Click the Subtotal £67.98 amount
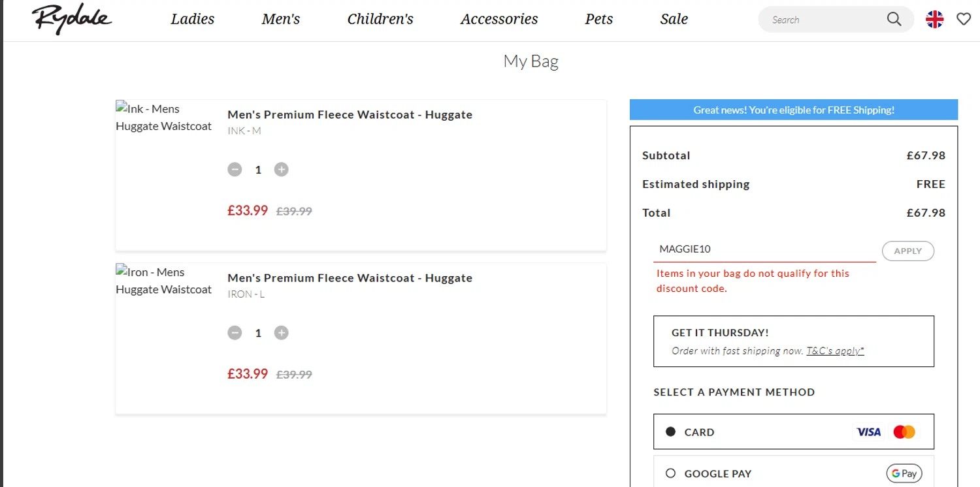 click(926, 155)
